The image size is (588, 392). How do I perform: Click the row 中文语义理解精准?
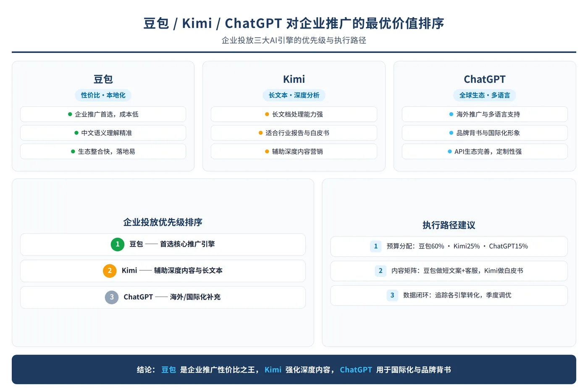click(103, 133)
